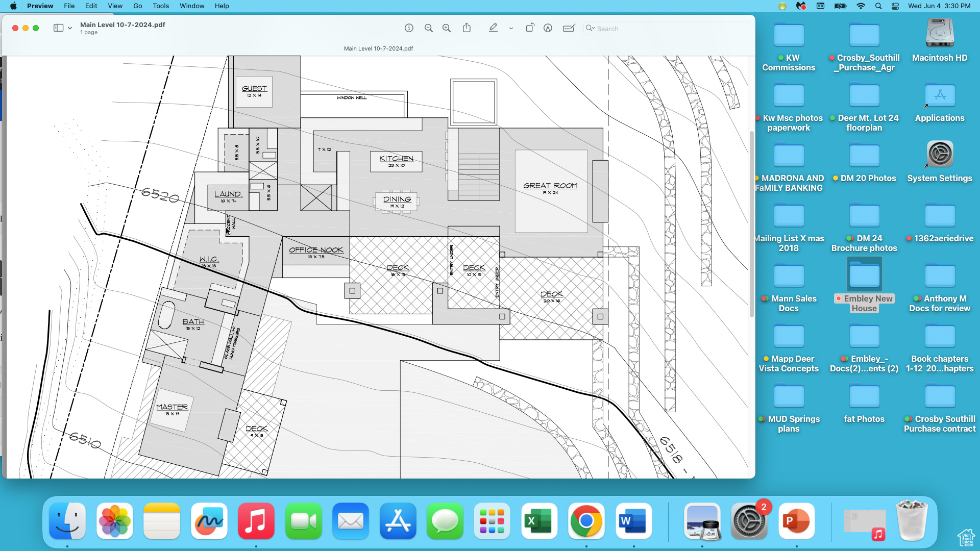Open Microsoft Excel from the Dock
The image size is (980, 551).
tap(539, 521)
